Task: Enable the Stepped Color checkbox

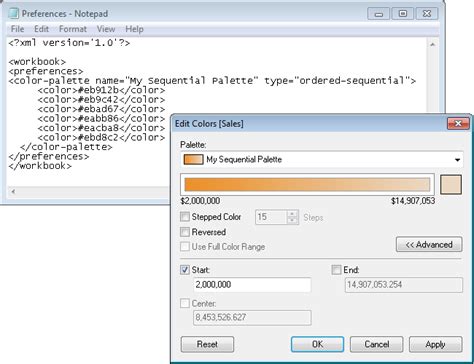Action: click(185, 217)
